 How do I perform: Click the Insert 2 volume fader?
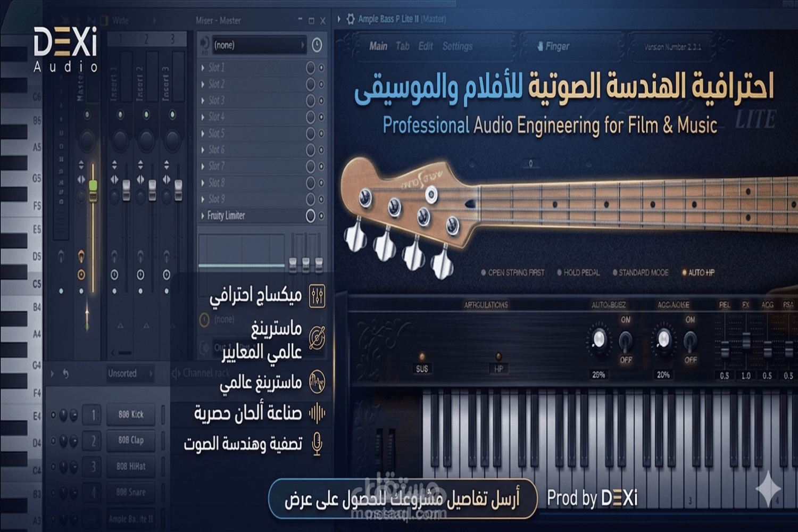pos(152,190)
